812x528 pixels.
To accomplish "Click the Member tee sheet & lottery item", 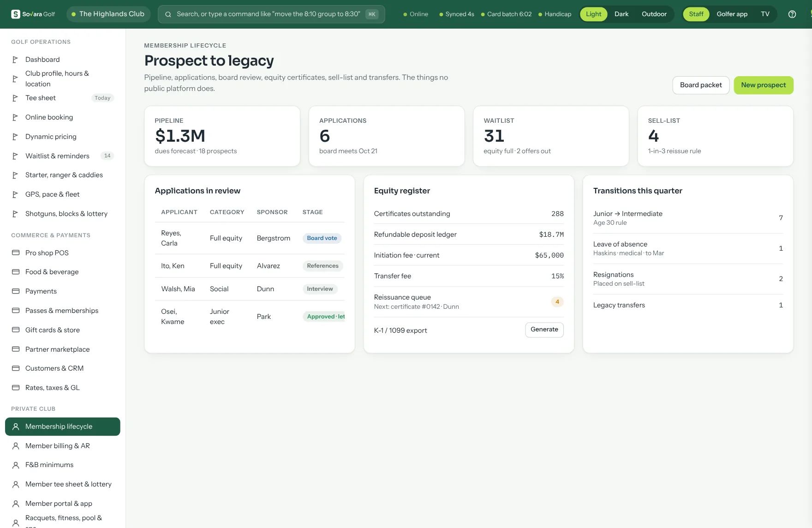I will point(63,484).
